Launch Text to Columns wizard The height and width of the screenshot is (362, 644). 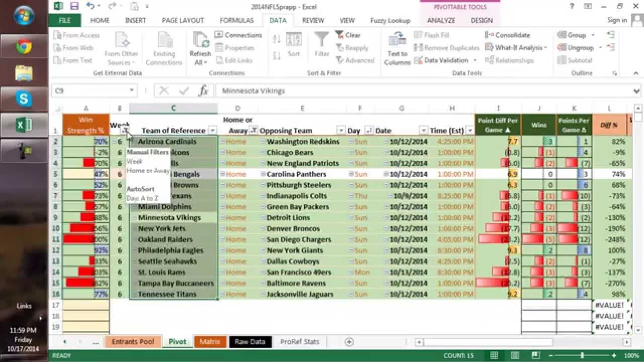[397, 48]
